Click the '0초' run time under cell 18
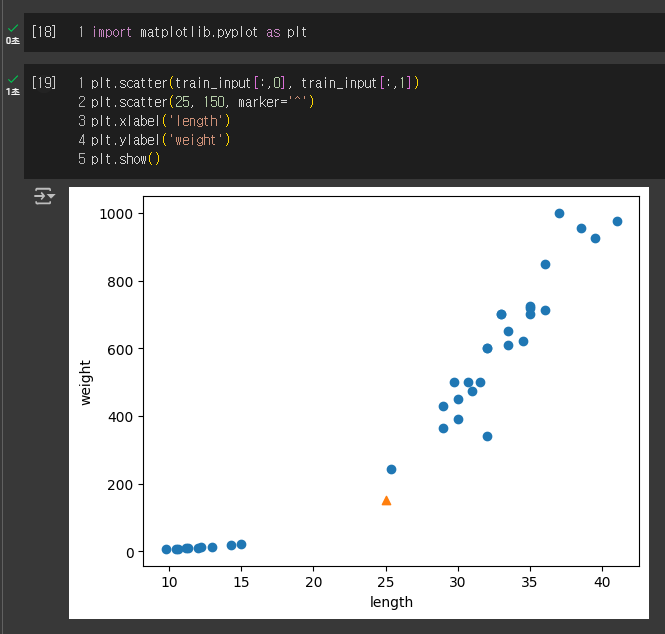665x634 pixels. tap(13, 41)
